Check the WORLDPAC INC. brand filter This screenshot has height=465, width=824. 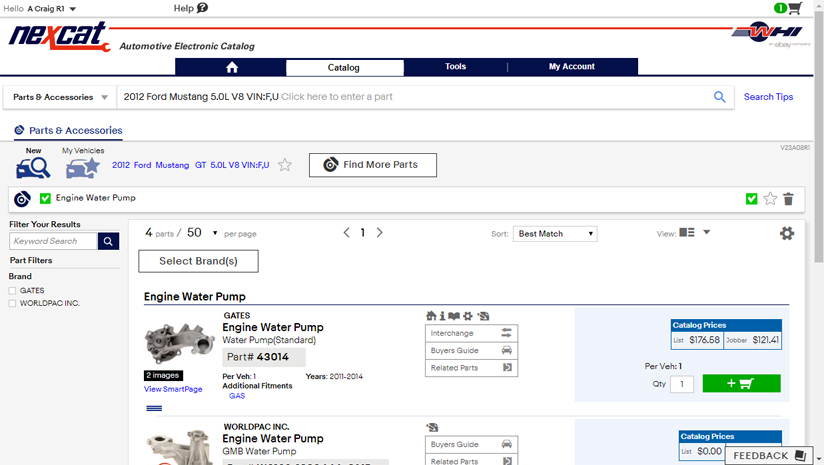12,303
